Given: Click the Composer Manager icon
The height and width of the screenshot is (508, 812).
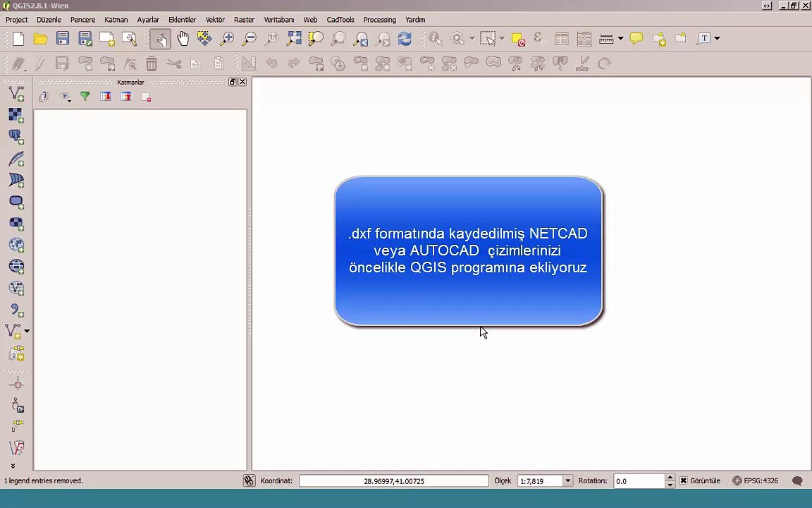Looking at the screenshot, I should [x=129, y=39].
